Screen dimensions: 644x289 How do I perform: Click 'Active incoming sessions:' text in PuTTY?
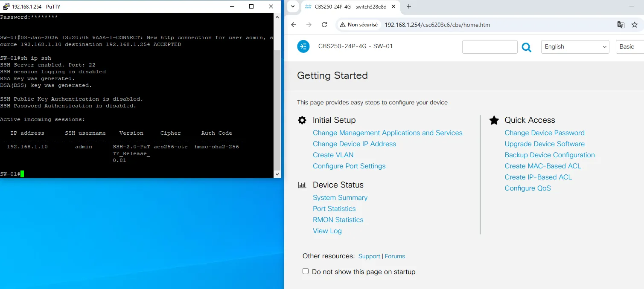point(43,119)
